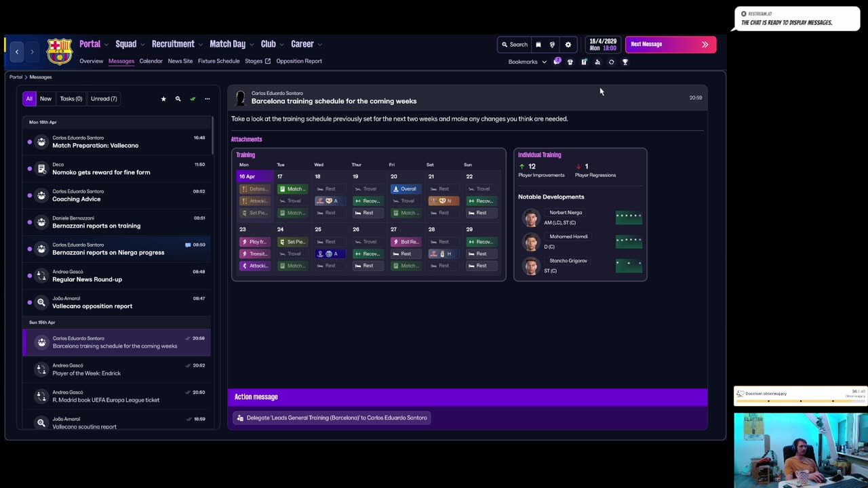Click Norbert Nierga's player portrait
This screenshot has width=868, height=488.
530,218
